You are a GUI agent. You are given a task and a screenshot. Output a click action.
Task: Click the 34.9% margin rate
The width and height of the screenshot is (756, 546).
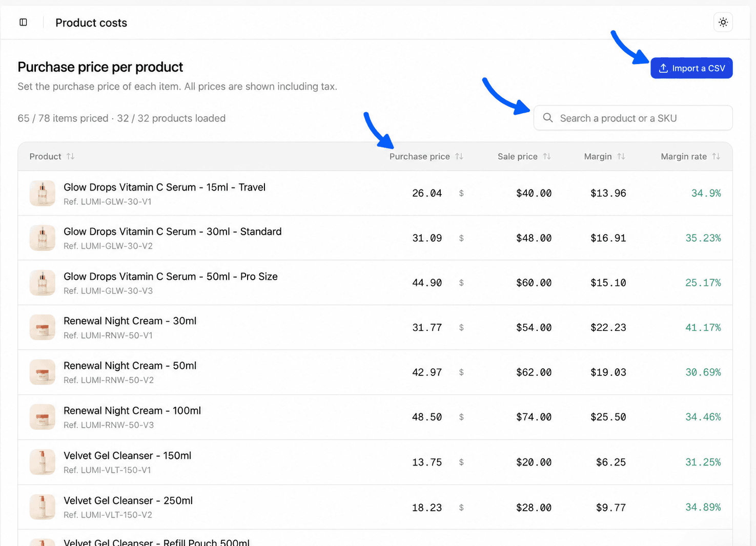tap(706, 193)
